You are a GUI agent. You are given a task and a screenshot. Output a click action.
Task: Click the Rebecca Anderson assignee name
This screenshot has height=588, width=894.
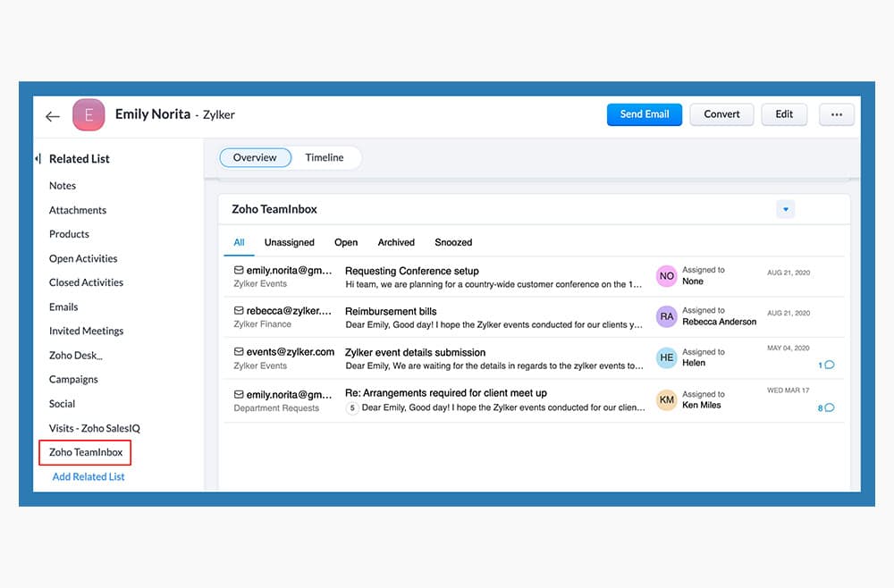pos(720,322)
